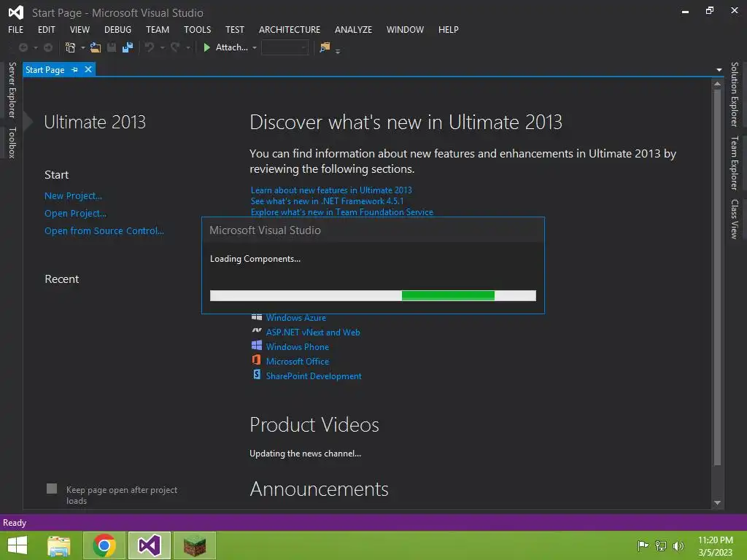Click the scroll down arrow of Start Page
This screenshot has width=747, height=560.
[718, 503]
